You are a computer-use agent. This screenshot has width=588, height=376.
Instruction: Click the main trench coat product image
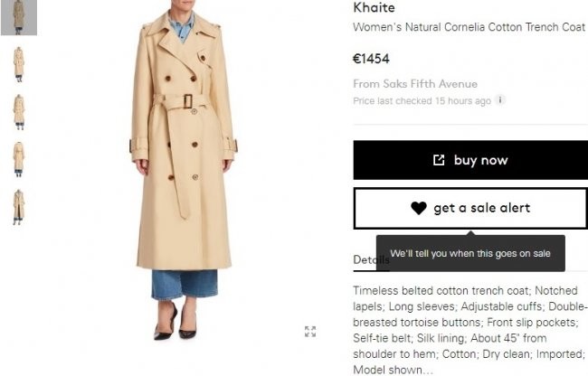[184, 172]
